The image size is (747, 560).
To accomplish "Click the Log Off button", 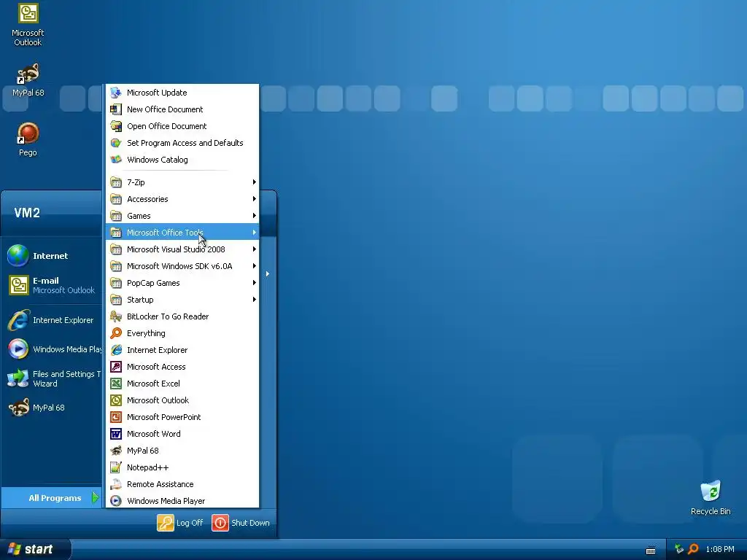I will point(181,522).
